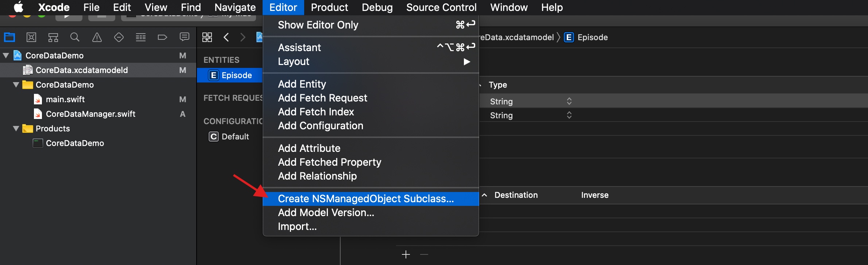This screenshot has height=265, width=868.
Task: Choose Show Editor Only
Action: point(371,25)
